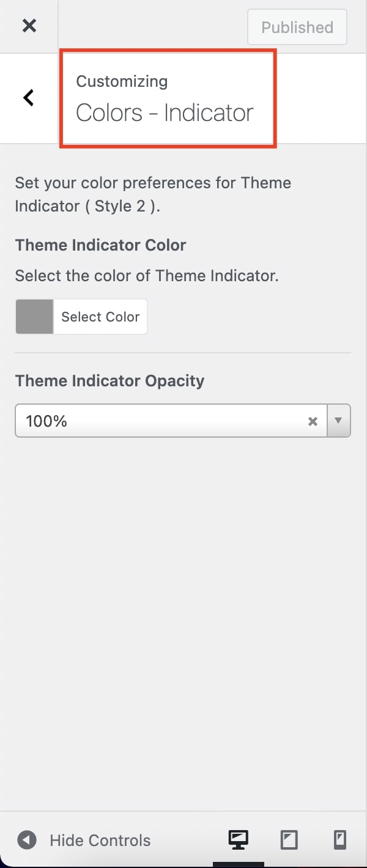Click the small Customizing text
The height and width of the screenshot is (868, 367).
[x=122, y=81]
